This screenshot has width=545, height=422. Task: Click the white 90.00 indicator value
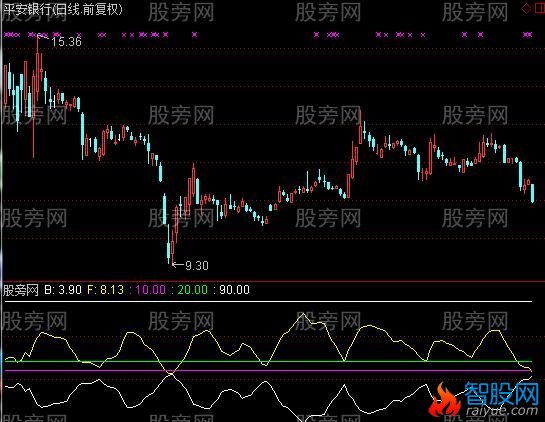(234, 290)
